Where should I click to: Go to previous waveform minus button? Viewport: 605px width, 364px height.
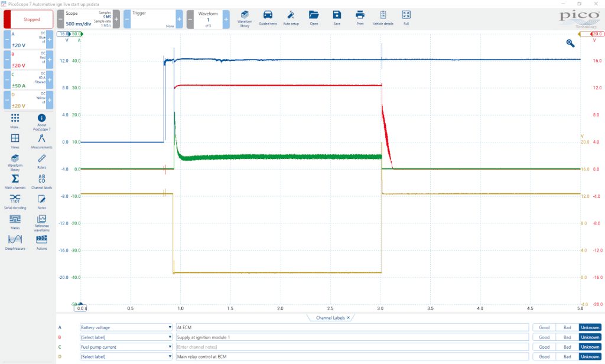(190, 19)
